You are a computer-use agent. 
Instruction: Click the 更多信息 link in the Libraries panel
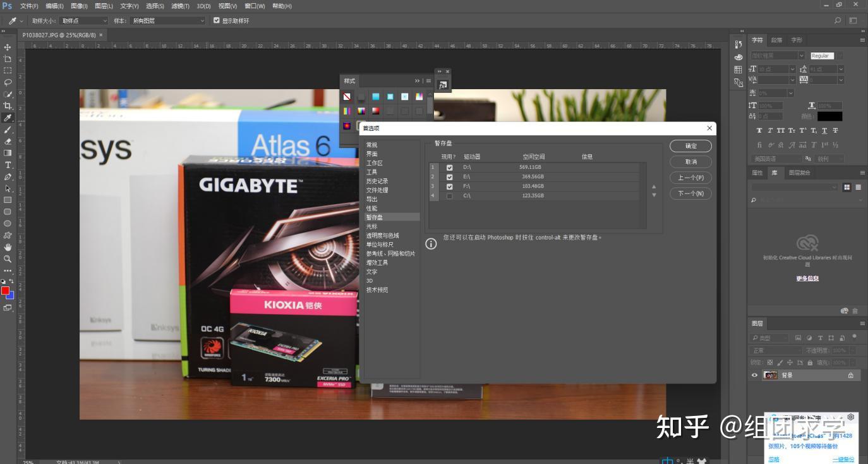[x=807, y=278]
